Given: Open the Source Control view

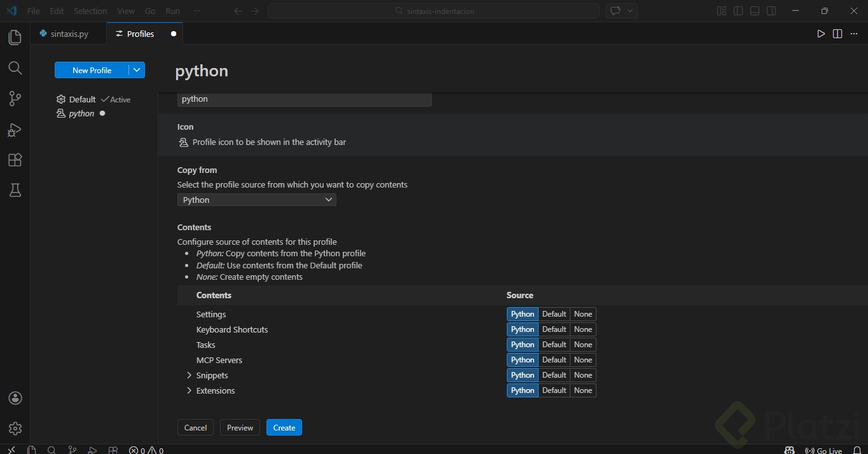Looking at the screenshot, I should (15, 99).
